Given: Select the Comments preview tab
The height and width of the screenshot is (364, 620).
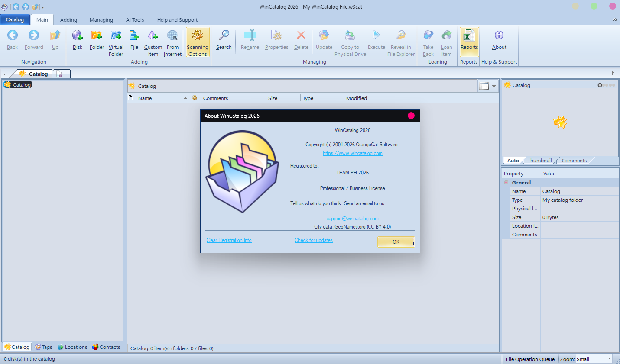Looking at the screenshot, I should click(x=574, y=161).
